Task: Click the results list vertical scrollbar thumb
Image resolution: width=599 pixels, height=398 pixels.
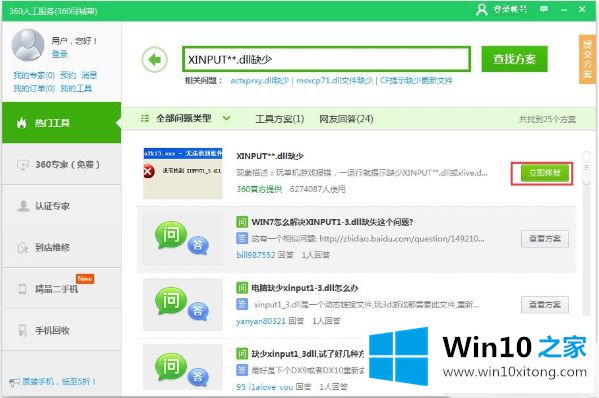Action: [586, 168]
